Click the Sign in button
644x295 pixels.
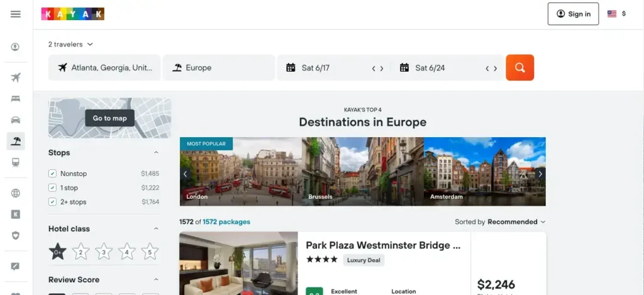tap(573, 14)
